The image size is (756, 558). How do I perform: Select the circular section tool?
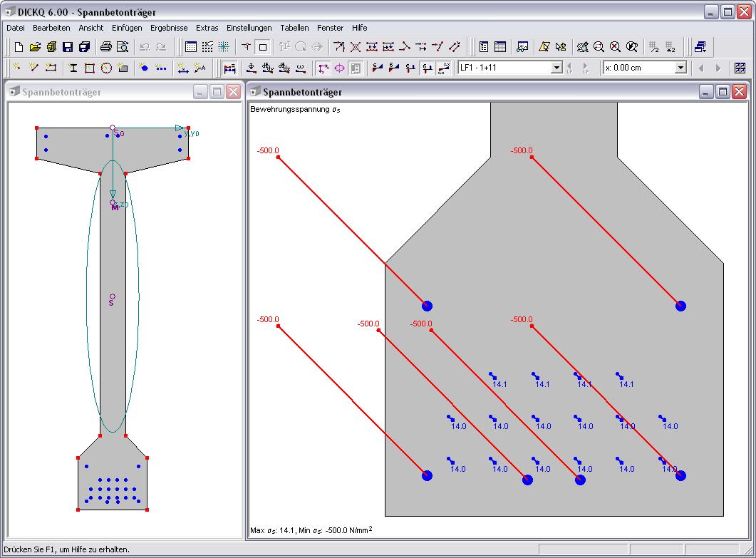tap(106, 68)
